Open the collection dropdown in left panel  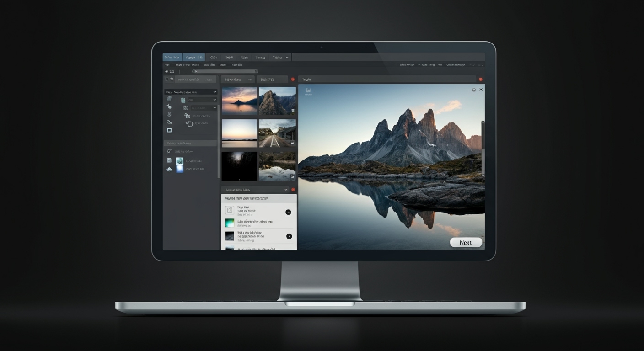[190, 91]
